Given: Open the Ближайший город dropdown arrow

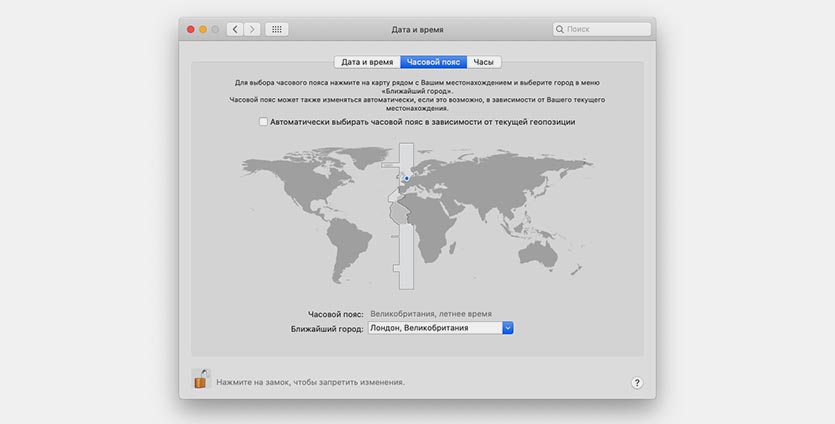Looking at the screenshot, I should [508, 328].
